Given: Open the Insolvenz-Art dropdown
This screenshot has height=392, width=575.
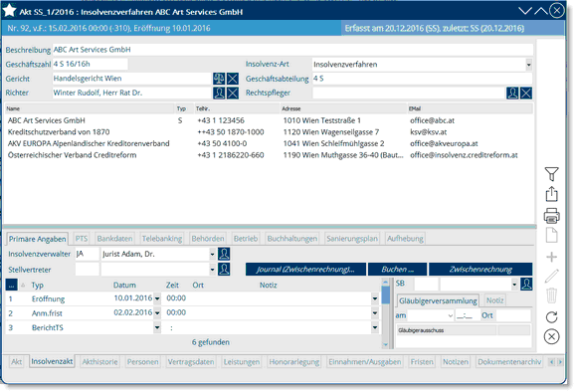Looking at the screenshot, I should (528, 65).
